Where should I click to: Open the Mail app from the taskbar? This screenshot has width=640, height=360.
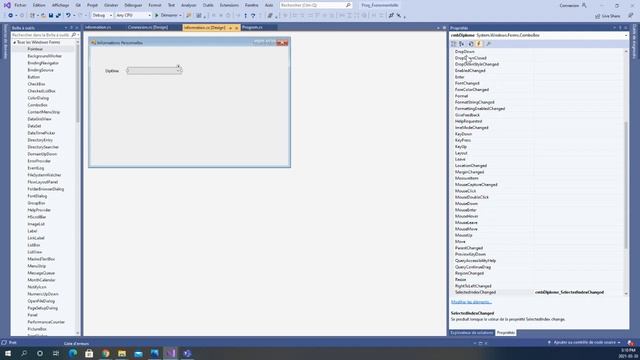138,353
